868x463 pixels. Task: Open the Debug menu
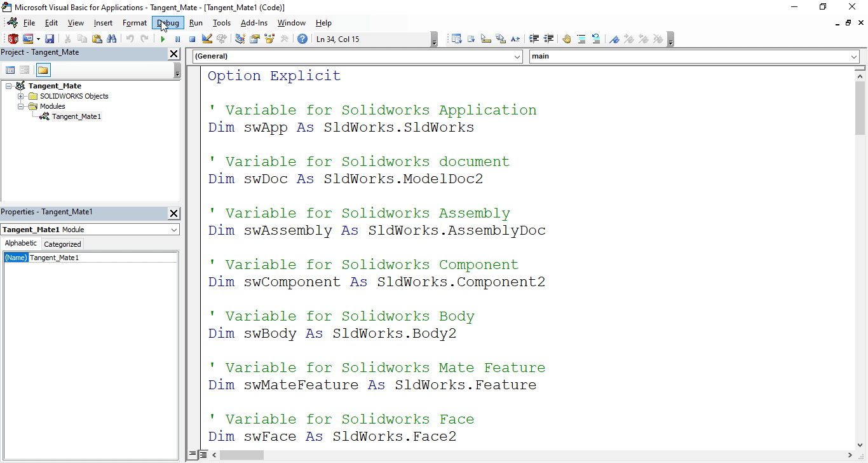pyautogui.click(x=168, y=23)
